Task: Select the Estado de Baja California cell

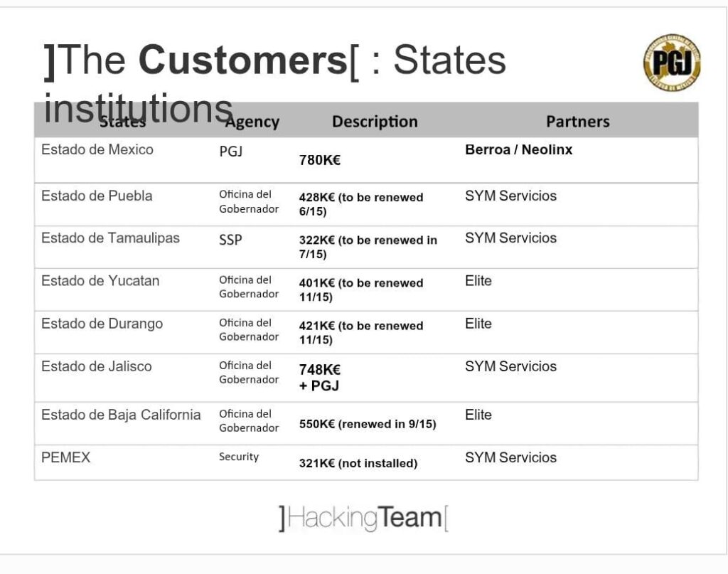Action: 121,415
